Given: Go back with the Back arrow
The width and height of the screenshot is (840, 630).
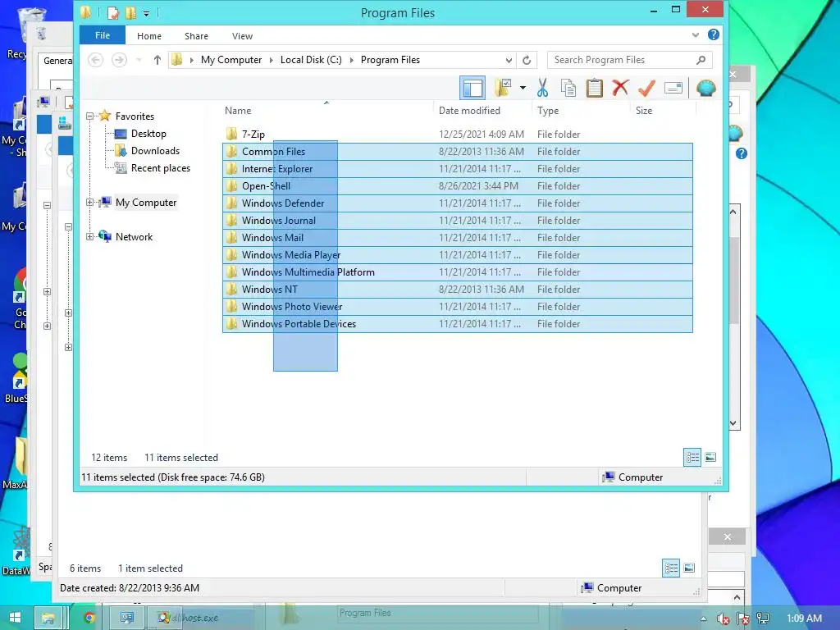Looking at the screenshot, I should 95,59.
